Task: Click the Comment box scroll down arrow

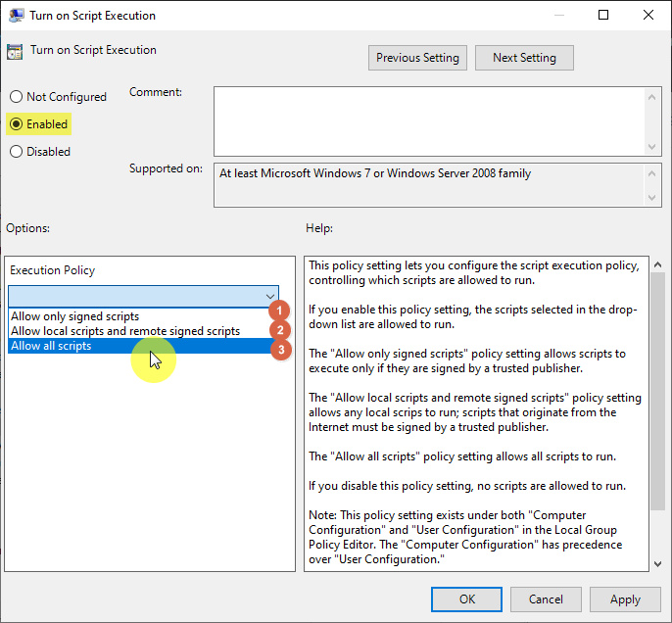Action: pos(653,146)
